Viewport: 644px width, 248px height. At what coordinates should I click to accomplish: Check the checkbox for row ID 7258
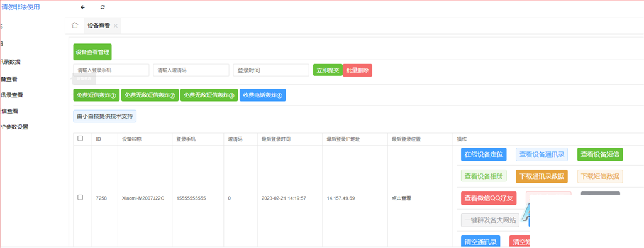click(x=80, y=198)
